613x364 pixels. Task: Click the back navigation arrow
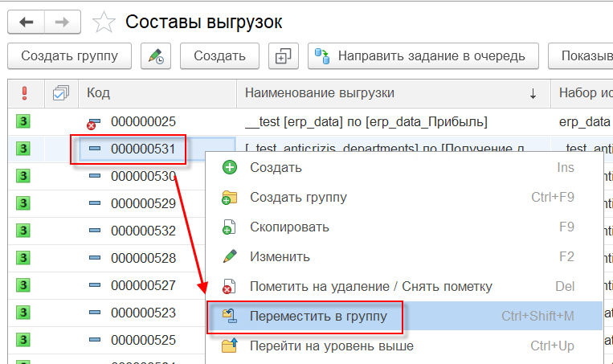tap(26, 22)
